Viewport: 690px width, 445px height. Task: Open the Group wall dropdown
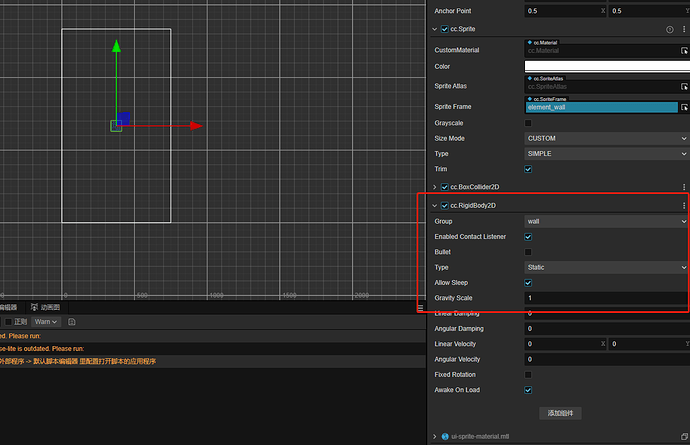[607, 221]
